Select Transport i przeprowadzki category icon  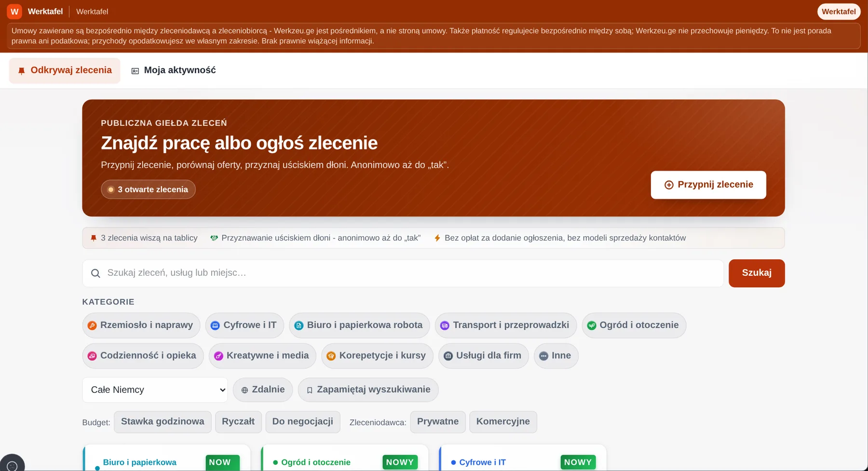445,325
